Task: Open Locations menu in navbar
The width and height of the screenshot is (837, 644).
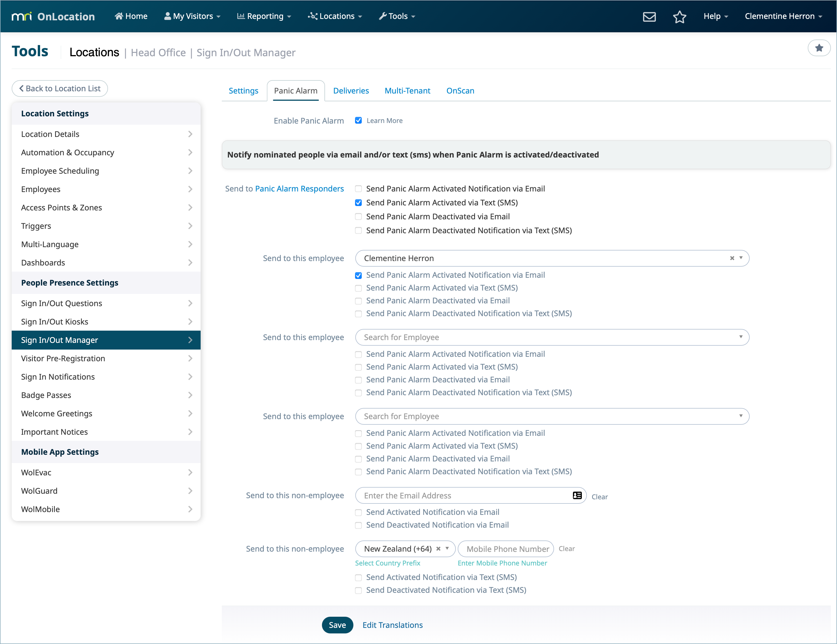Action: tap(335, 16)
